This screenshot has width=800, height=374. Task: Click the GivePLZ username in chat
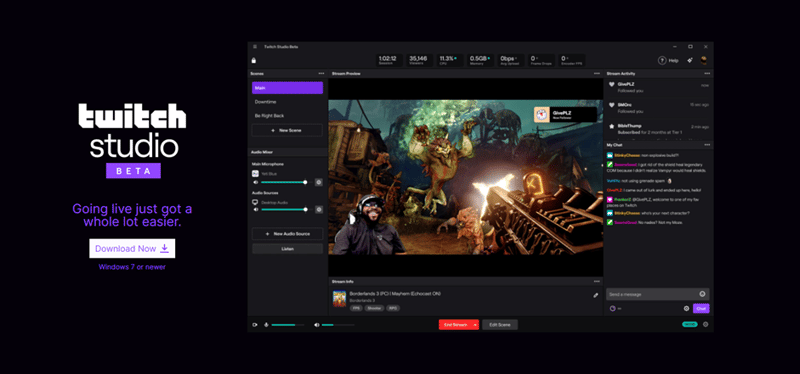(615, 190)
